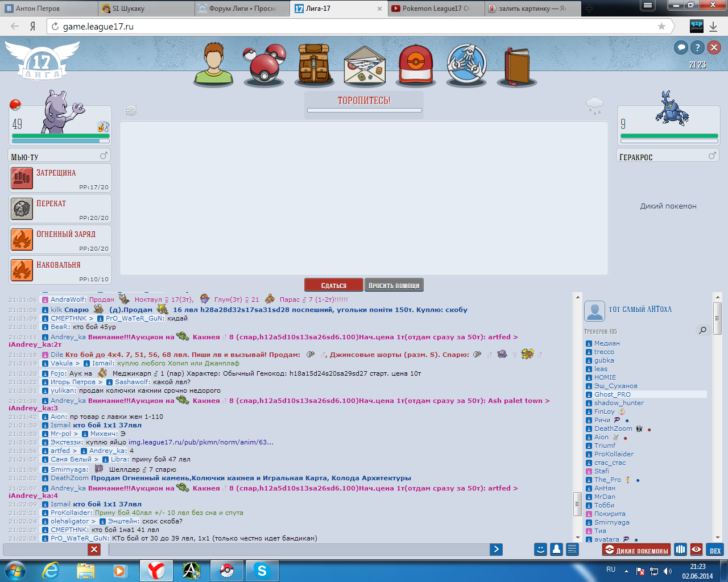Open the browser hamburger menu
Viewport: 728px width, 582px height.
tap(647, 5)
